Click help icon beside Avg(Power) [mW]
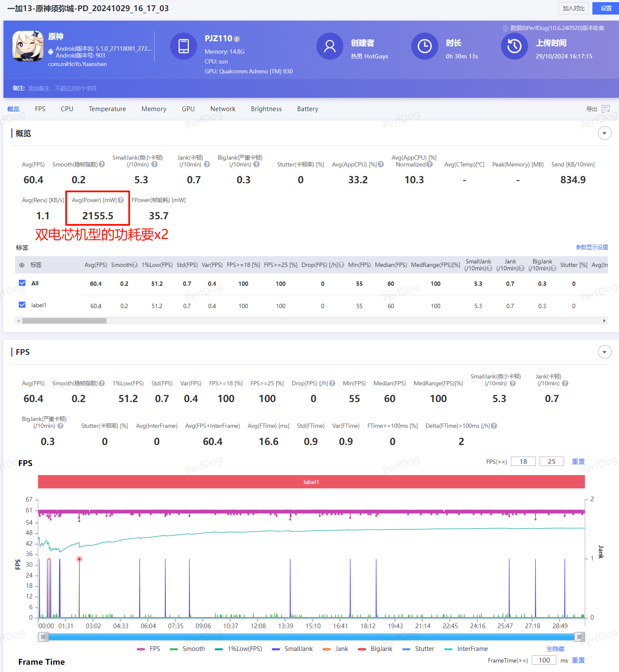The height and width of the screenshot is (672, 619). [x=121, y=200]
